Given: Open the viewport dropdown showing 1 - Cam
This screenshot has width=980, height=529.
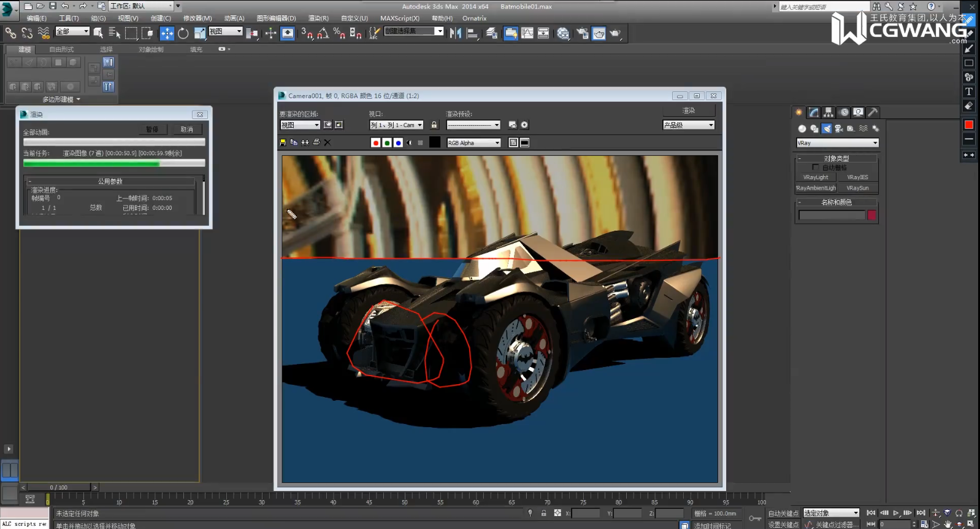Looking at the screenshot, I should pyautogui.click(x=396, y=125).
